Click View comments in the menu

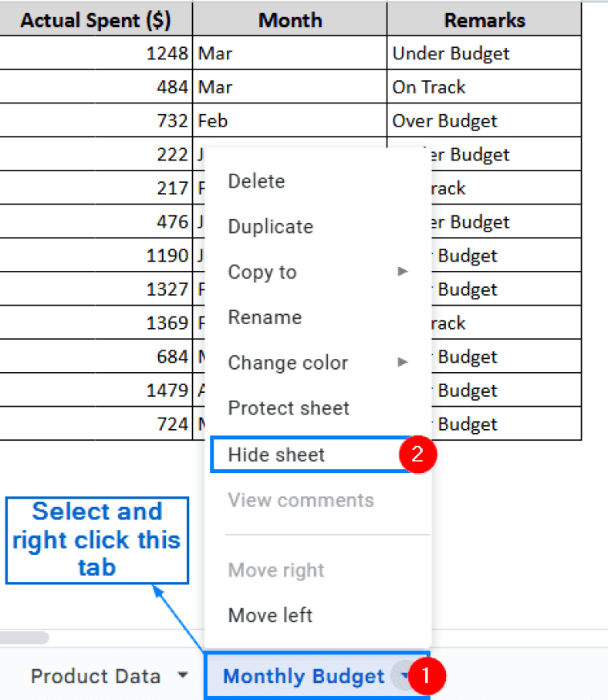pos(300,500)
